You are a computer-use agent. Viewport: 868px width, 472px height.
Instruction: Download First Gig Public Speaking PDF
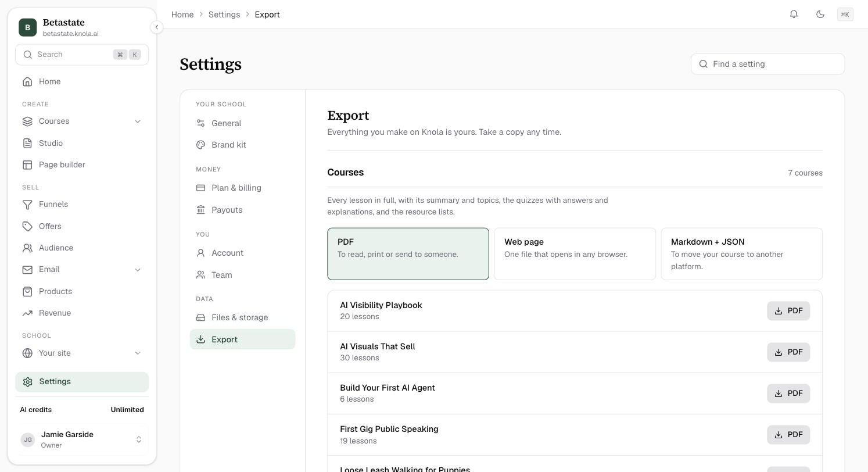tap(788, 435)
